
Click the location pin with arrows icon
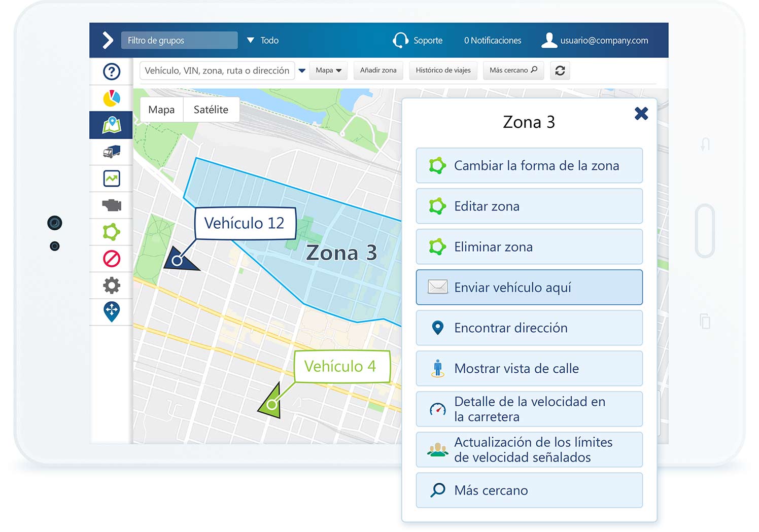pyautogui.click(x=112, y=312)
